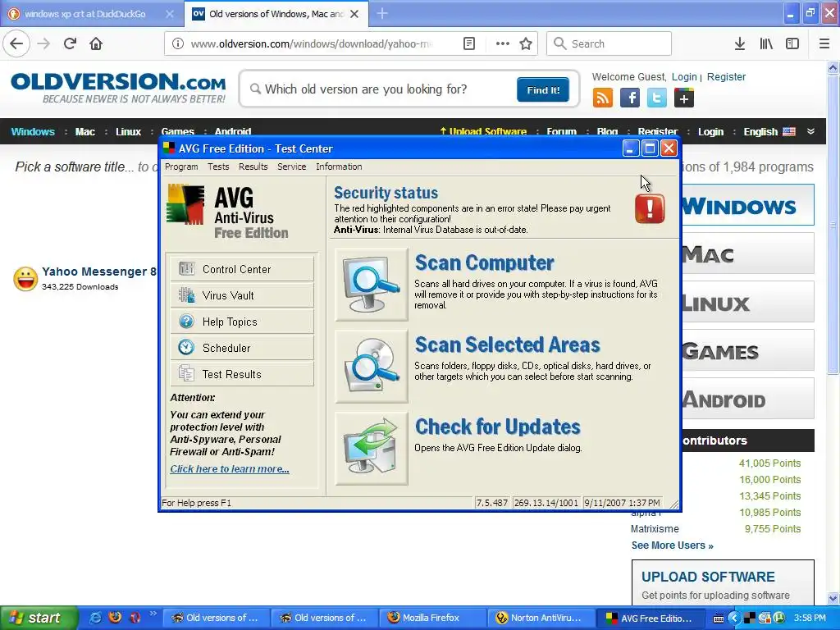Click the red security warning exclamation icon

(x=650, y=208)
